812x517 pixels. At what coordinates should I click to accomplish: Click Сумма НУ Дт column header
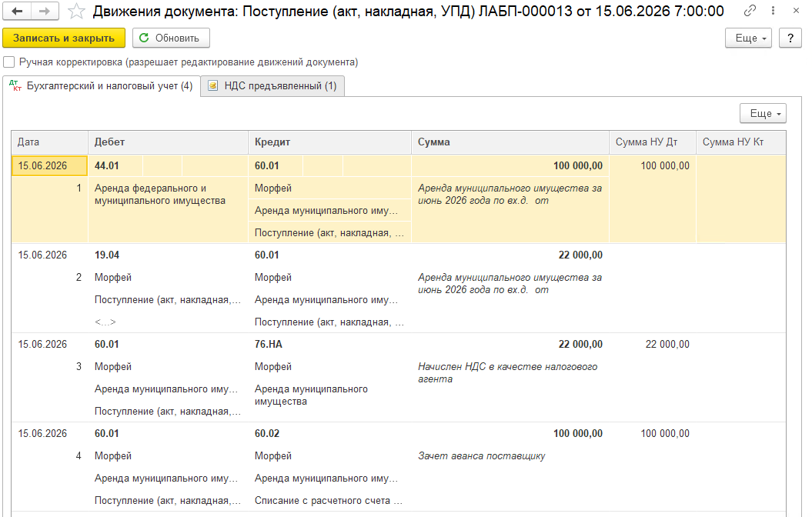click(653, 142)
